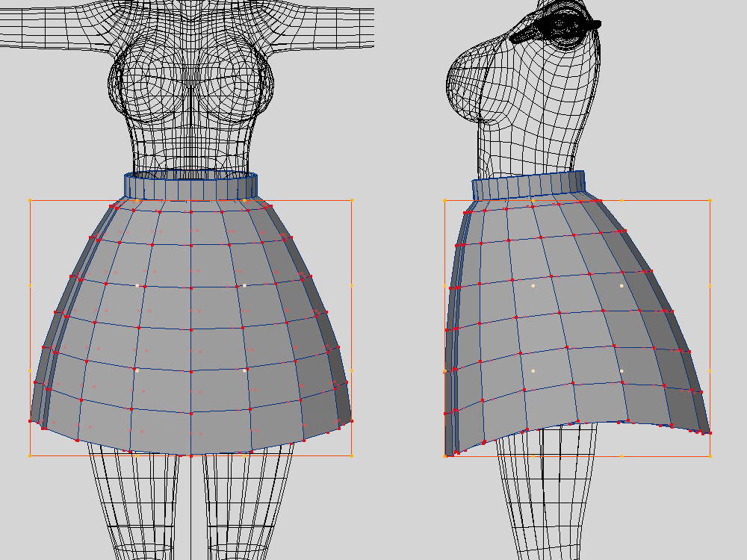
Task: Click top-right corner handle of side-view lattice box
Action: click(x=710, y=200)
